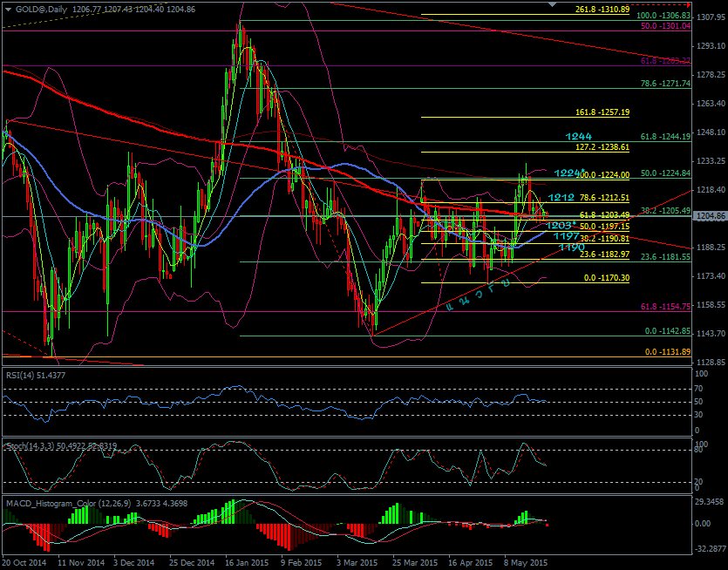The height and width of the screenshot is (570, 728).
Task: Click the 20 Oct 2014 date on time axis
Action: click(x=24, y=562)
